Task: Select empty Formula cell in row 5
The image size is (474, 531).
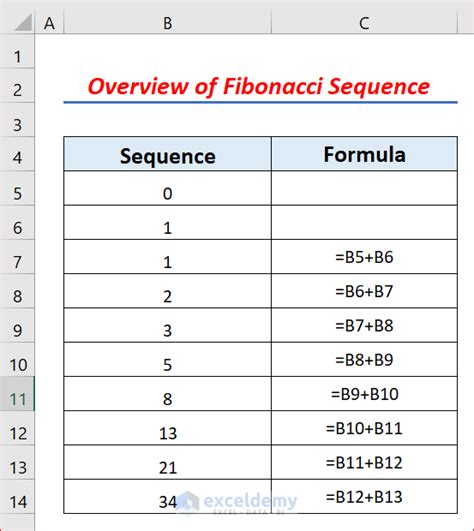Action: pyautogui.click(x=364, y=188)
